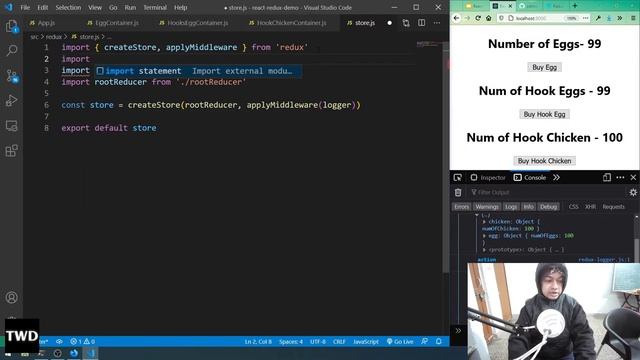
Task: Open the Remote Explorer view
Action: coord(11,126)
